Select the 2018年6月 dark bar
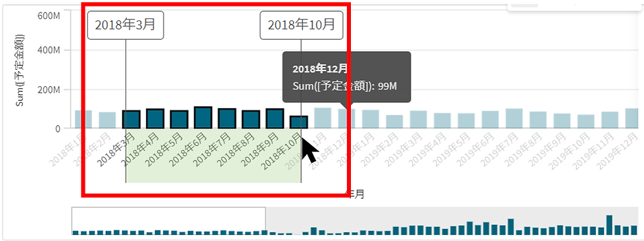The width and height of the screenshot is (644, 241). [x=203, y=117]
